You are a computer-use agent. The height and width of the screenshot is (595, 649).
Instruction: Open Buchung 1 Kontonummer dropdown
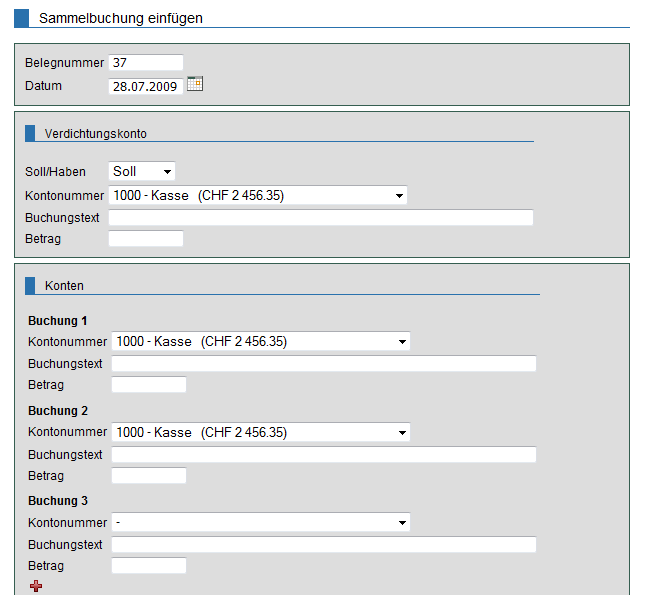click(x=260, y=342)
